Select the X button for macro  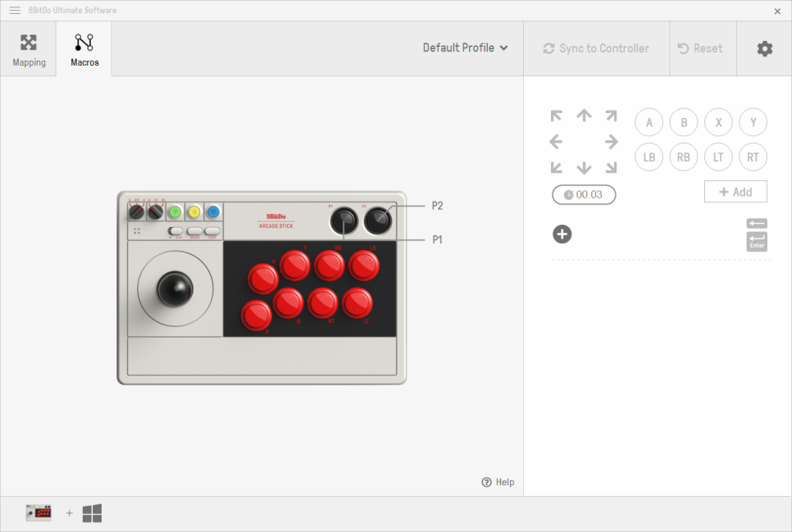point(718,122)
